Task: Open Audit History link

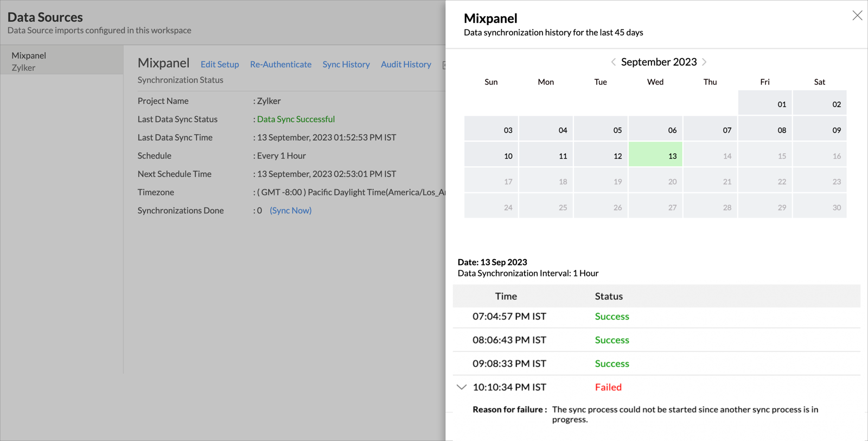Action: tap(406, 64)
